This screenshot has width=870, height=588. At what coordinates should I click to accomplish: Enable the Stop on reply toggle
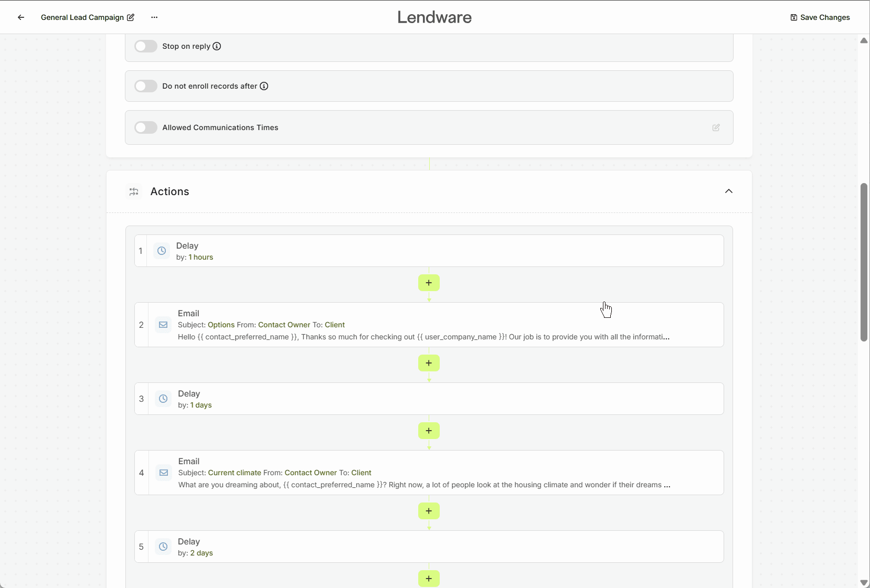coord(146,46)
